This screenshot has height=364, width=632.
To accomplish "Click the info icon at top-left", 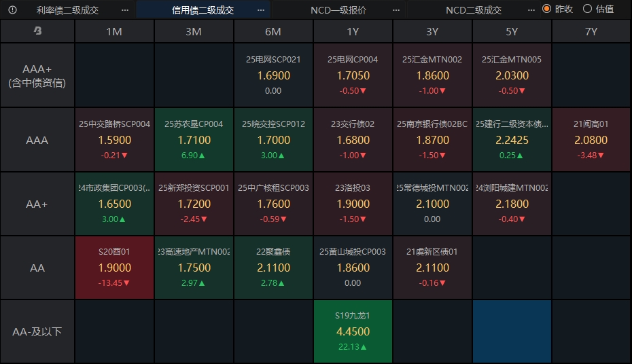I will click(13, 10).
